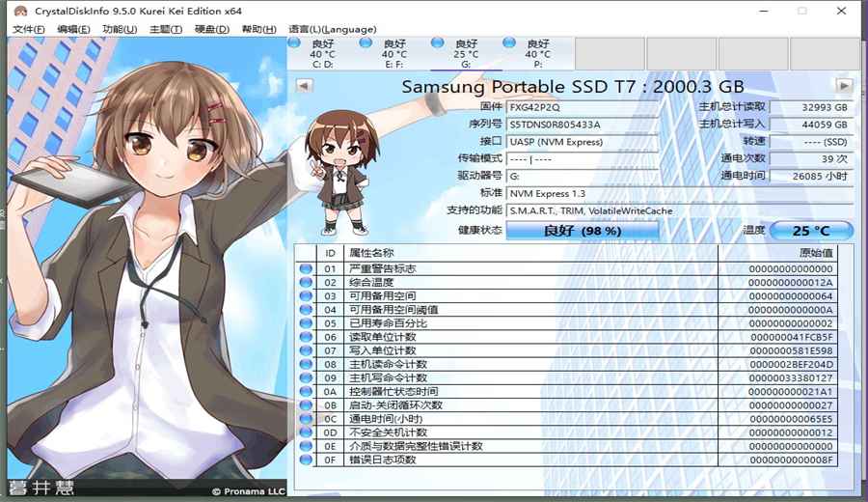
Task: Click the 属性名称 column header
Action: click(x=530, y=253)
